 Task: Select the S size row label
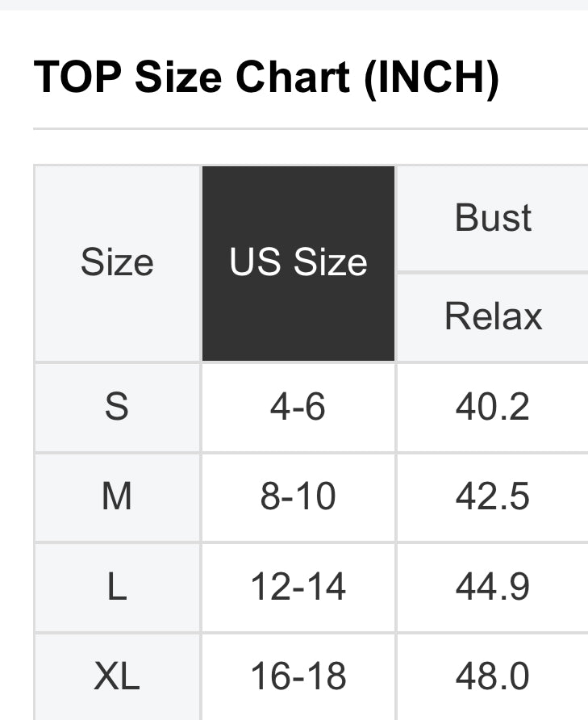(x=117, y=407)
